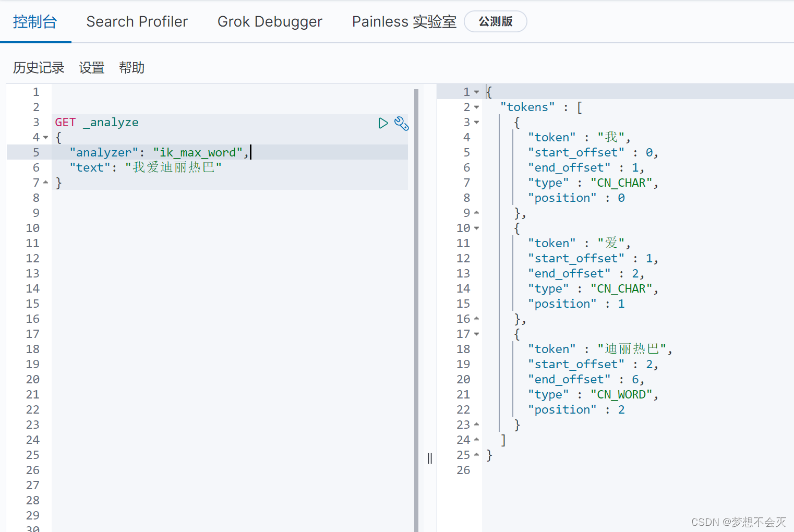The image size is (794, 532).
Task: Click the GET _analyze request line
Action: tap(97, 123)
